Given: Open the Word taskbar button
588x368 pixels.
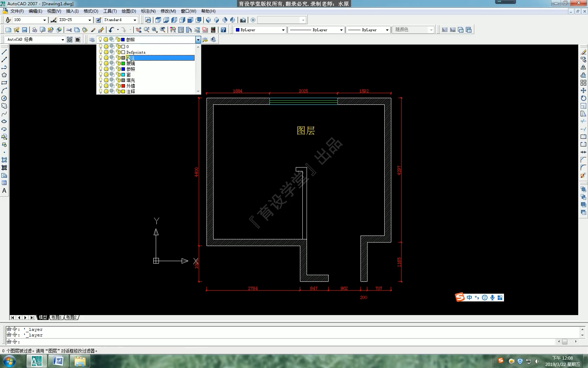Looking at the screenshot, I should (58, 361).
